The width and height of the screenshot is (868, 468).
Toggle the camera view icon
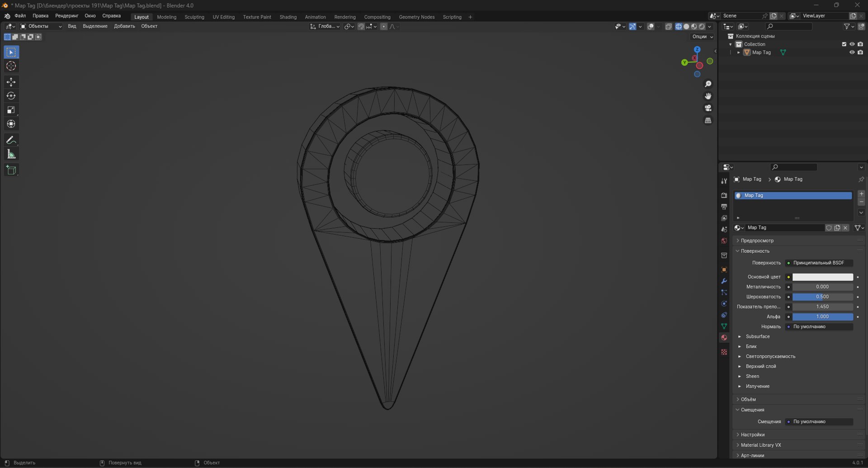pos(708,108)
